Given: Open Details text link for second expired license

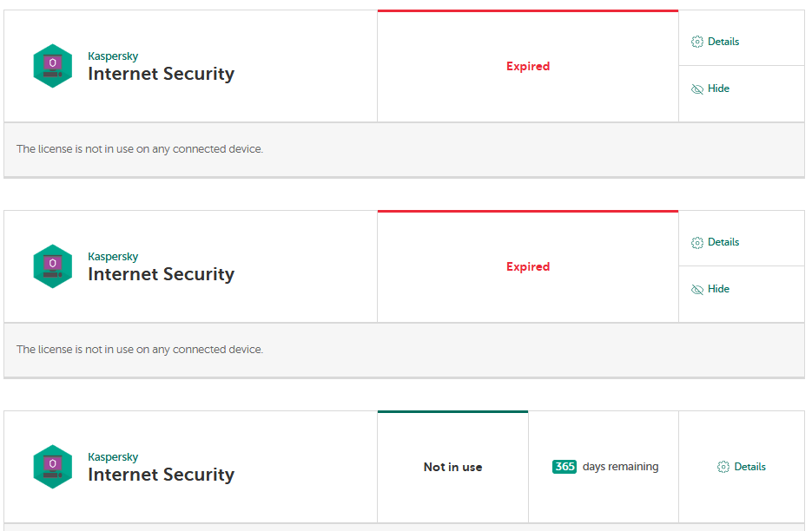Looking at the screenshot, I should tap(723, 242).
